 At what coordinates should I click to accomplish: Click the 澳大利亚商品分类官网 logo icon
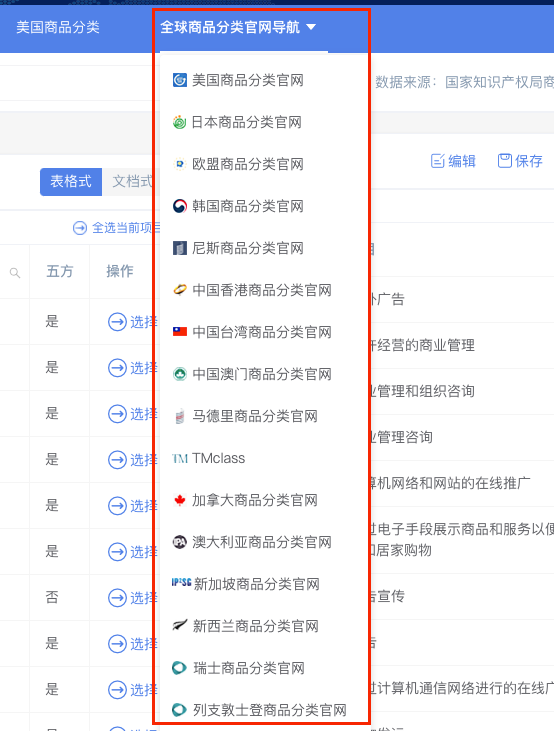(180, 542)
